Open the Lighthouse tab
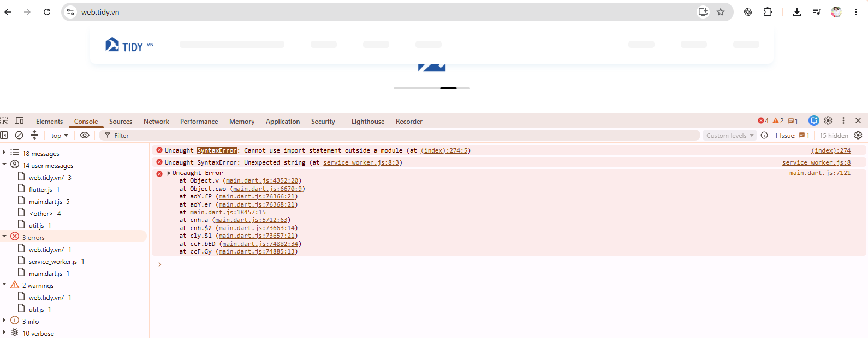 tap(368, 122)
